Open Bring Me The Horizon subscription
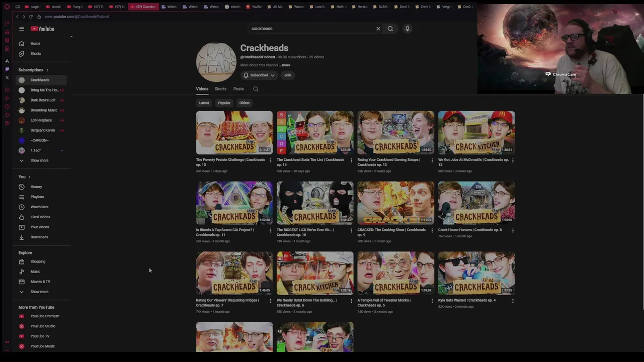Viewport: 644px width, 362px height. coord(40,90)
